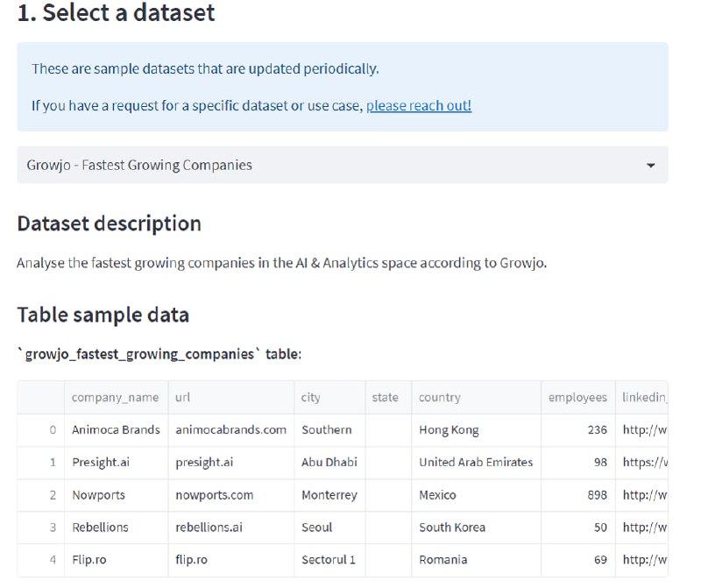Select the Rebellions company cell
This screenshot has height=588, width=701.
click(x=117, y=528)
